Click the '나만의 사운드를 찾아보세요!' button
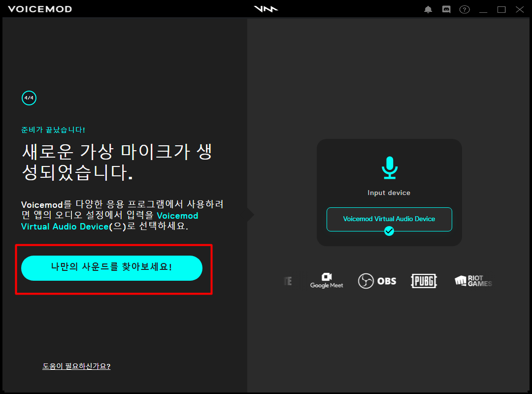This screenshot has height=394, width=532. [112, 268]
